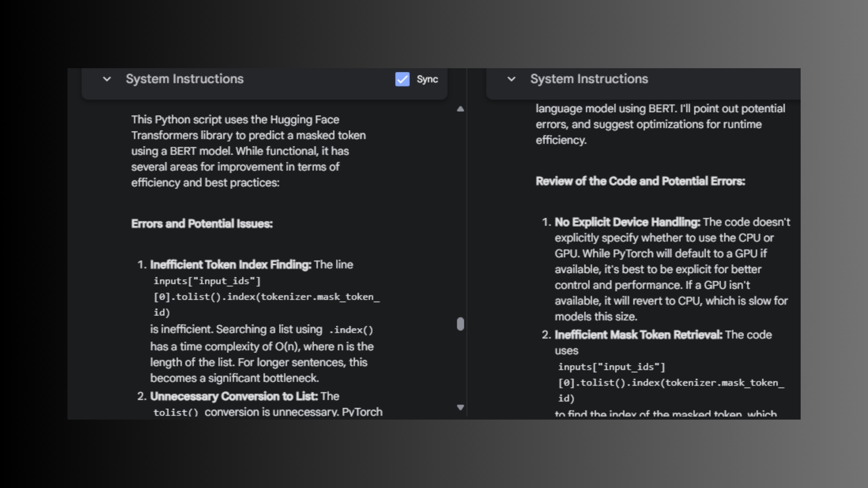
Task: Collapse the right System Instructions chevron
Action: pos(511,79)
